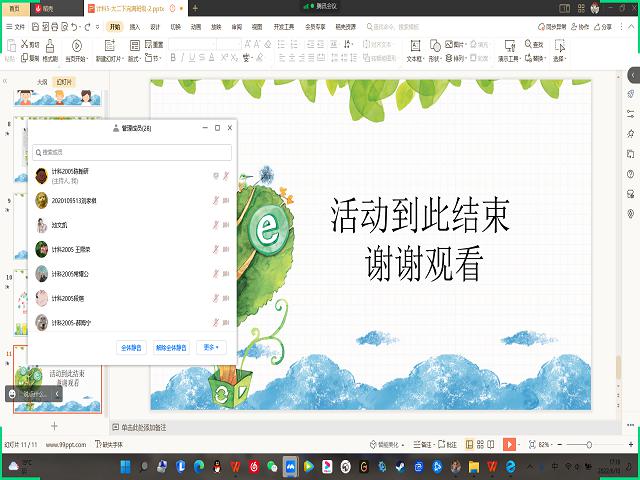The image size is (640, 480).
Task: Open WeChat from the taskbar
Action: [272, 466]
